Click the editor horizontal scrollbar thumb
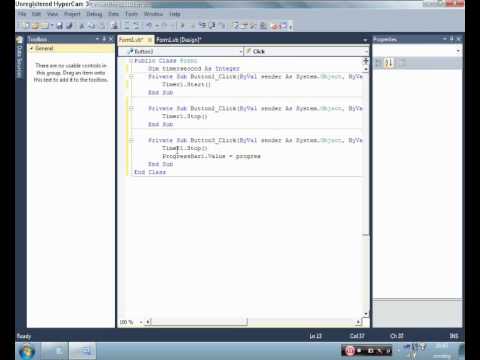The image size is (480, 360). pyautogui.click(x=199, y=322)
